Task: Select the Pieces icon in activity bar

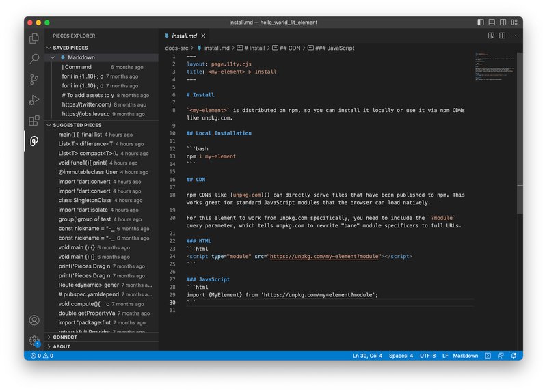Action: [x=34, y=141]
